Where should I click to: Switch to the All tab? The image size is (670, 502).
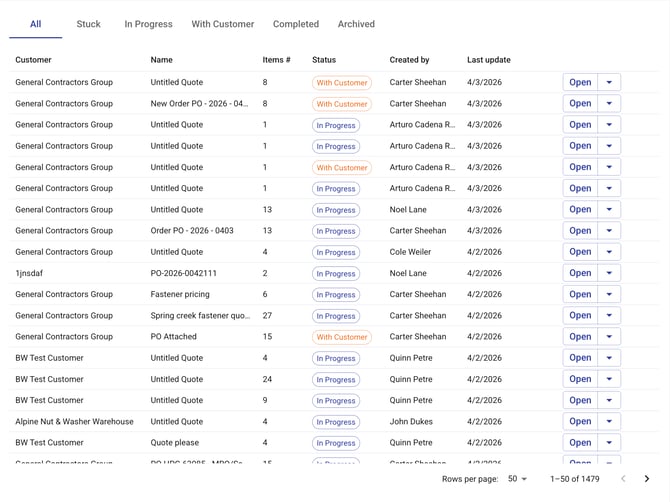35,24
